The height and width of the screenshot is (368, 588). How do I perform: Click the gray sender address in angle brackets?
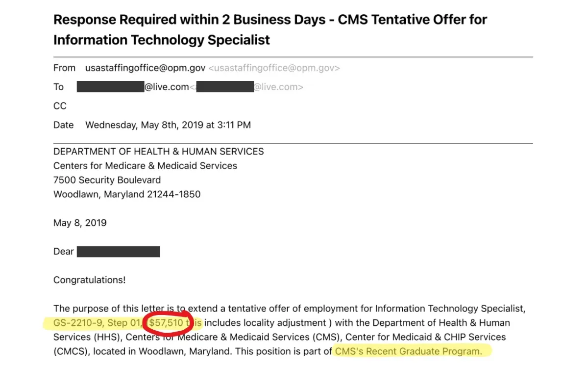click(x=274, y=68)
